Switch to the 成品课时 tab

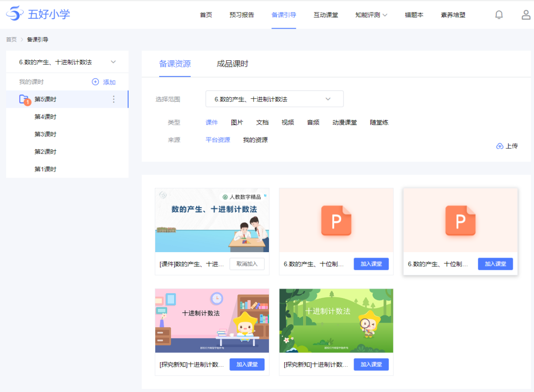232,64
